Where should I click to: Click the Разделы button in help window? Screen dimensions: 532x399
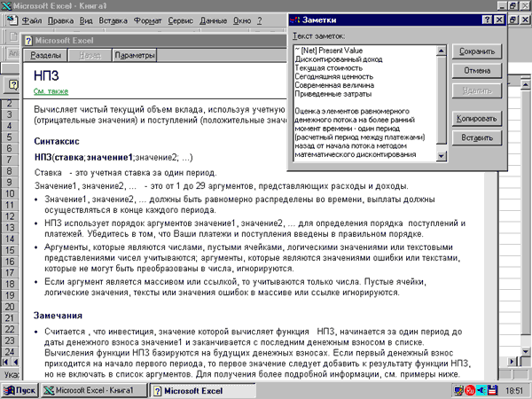pos(45,55)
